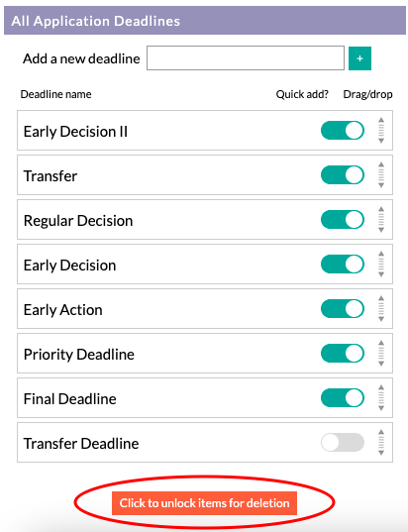The height and width of the screenshot is (532, 408).
Task: Disable Priority Deadline quick add toggle
Action: (343, 354)
